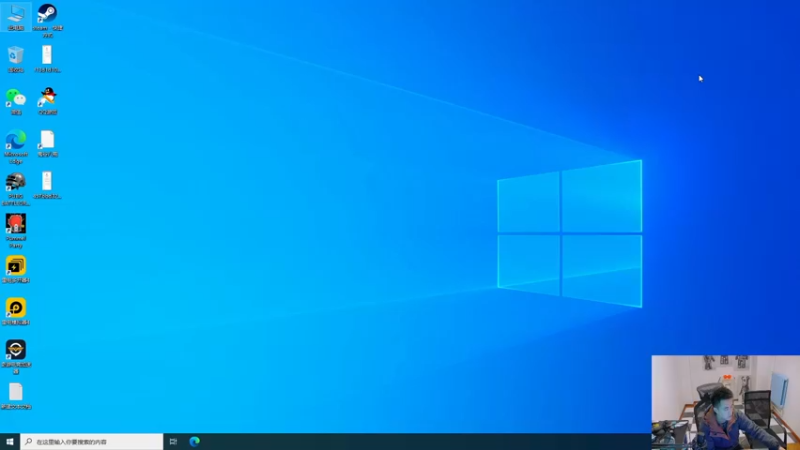Open the This PC desktop icon
Screen dimensions: 800x450
[16, 17]
